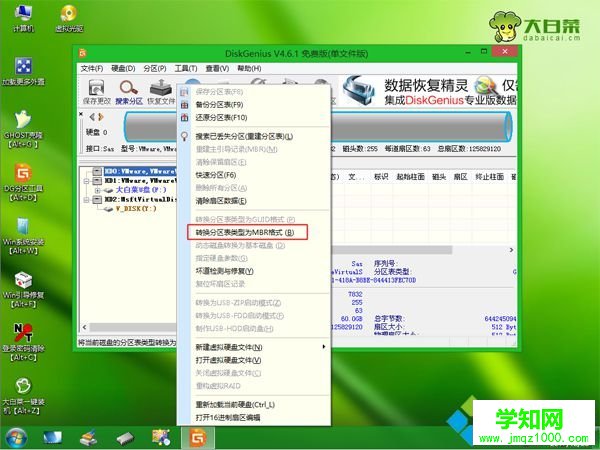The width and height of the screenshot is (600, 450).
Task: Close the disk bar panel with x
Action: point(81,114)
